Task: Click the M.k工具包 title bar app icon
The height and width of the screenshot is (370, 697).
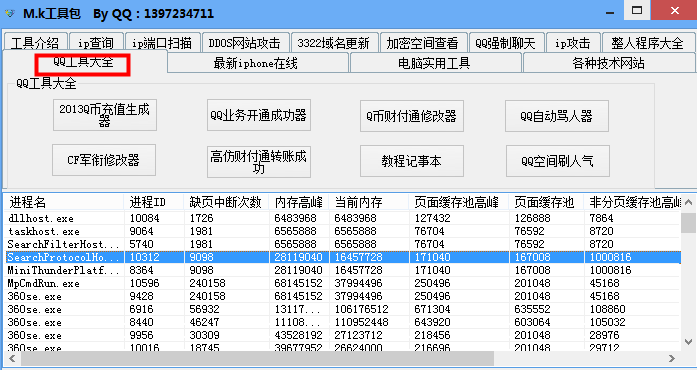Action: (x=9, y=13)
